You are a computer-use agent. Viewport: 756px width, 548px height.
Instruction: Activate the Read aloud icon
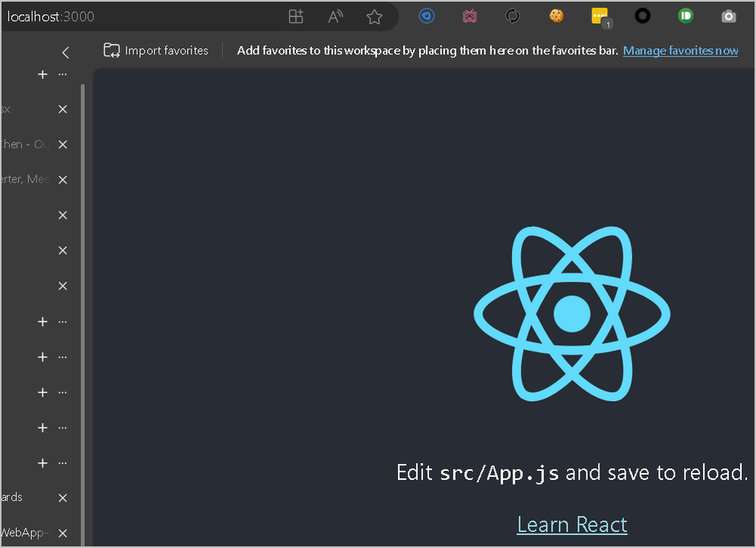[x=335, y=17]
